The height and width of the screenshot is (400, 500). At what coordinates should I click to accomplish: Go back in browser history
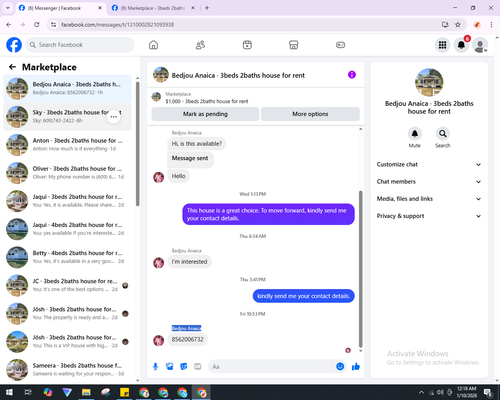(9, 25)
